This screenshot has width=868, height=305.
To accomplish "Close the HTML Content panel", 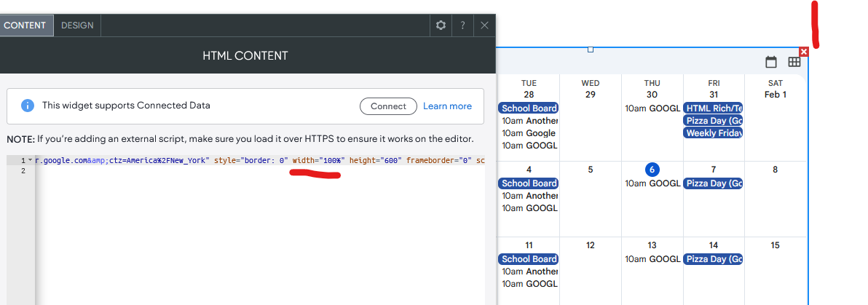I will pos(484,25).
